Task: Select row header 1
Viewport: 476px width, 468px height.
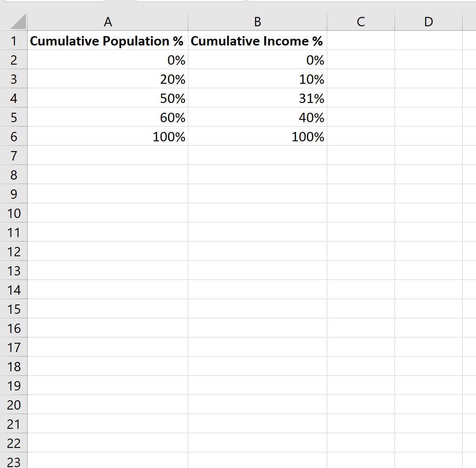Action: pyautogui.click(x=14, y=41)
